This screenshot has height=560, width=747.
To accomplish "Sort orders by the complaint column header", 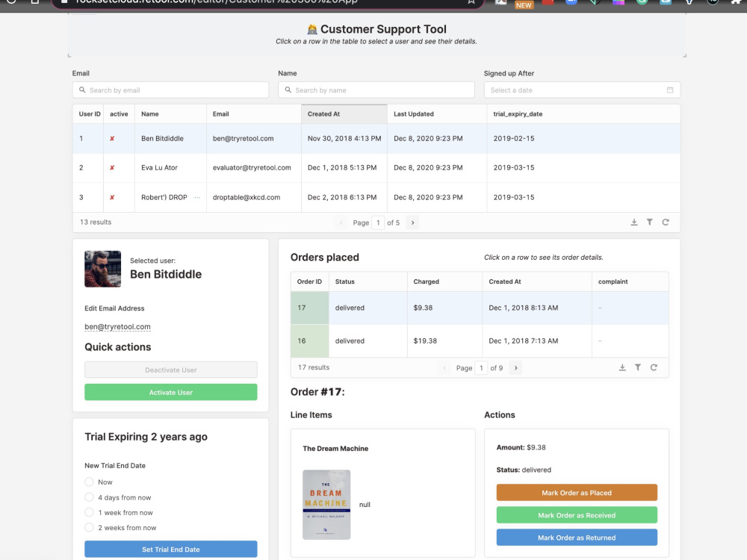I will tap(630, 282).
